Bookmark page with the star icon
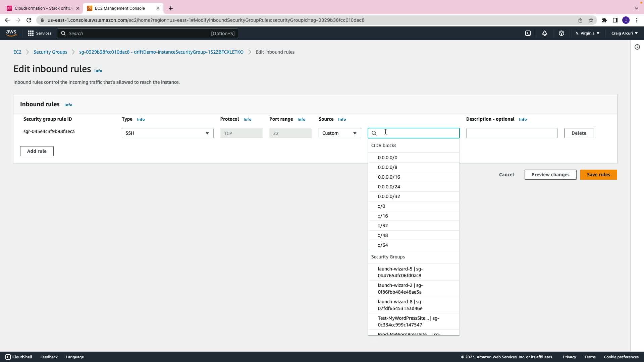The height and width of the screenshot is (362, 644). coord(591,20)
